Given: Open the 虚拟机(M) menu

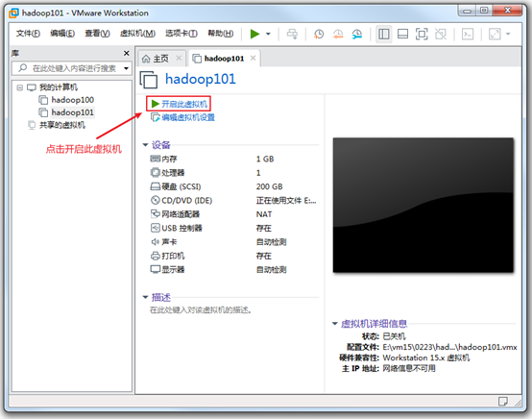Looking at the screenshot, I should tap(137, 34).
